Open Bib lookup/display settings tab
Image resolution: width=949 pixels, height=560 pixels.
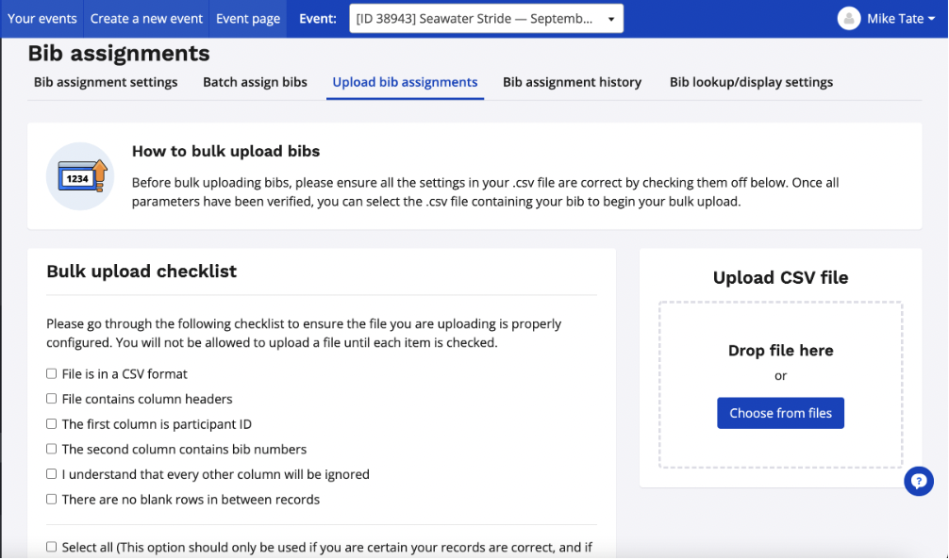pyautogui.click(x=751, y=82)
